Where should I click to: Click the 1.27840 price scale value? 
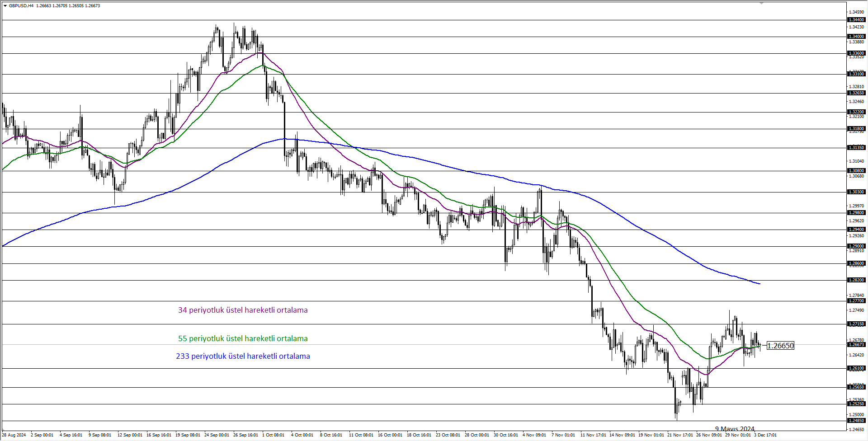point(856,296)
